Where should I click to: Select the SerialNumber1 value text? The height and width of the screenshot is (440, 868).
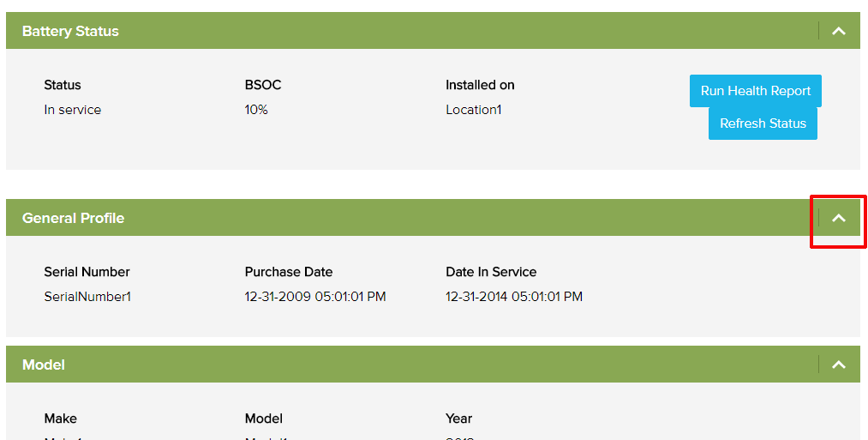click(x=87, y=297)
